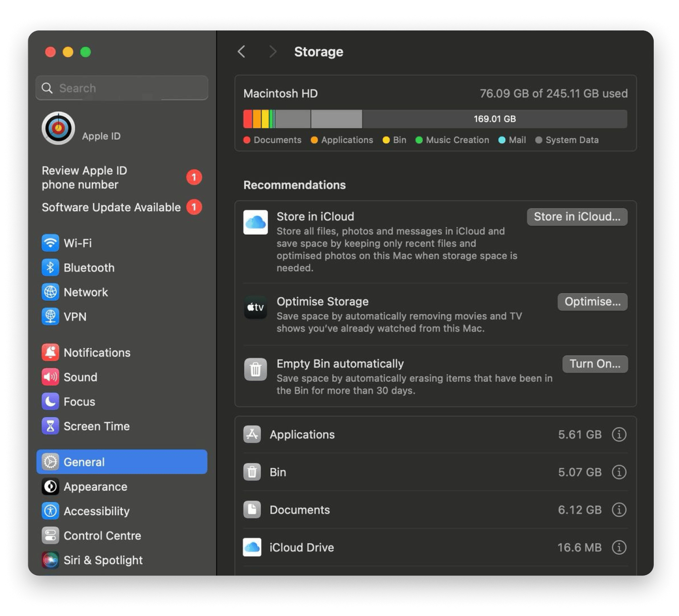Show info for iCloud Drive storage
The height and width of the screenshot is (616, 679).
tap(619, 547)
